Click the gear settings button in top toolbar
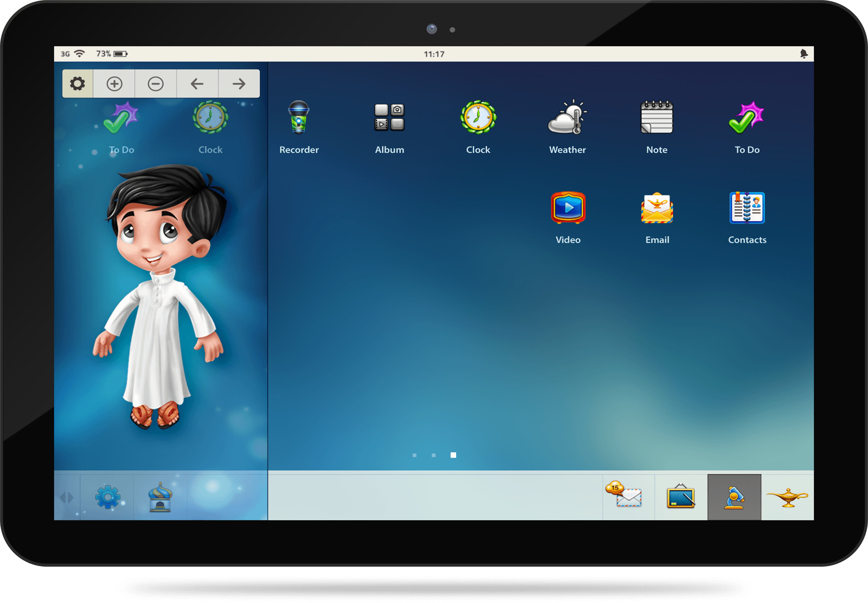 click(78, 83)
